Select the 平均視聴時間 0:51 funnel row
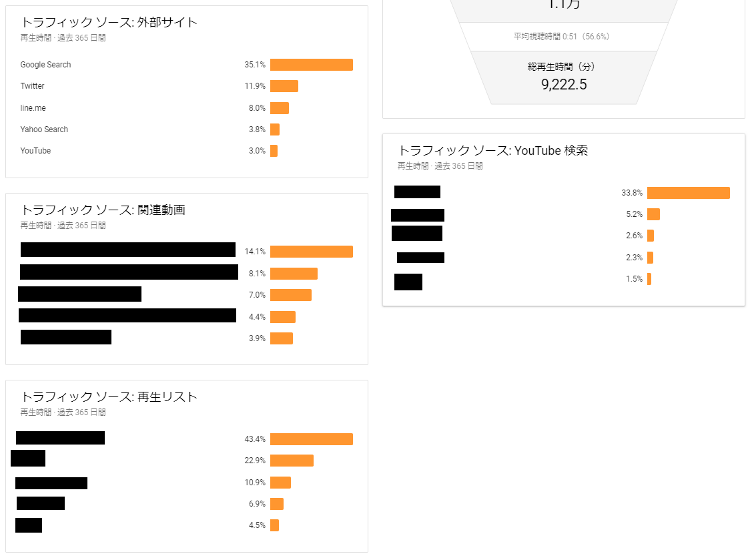Viewport: 752px width, 560px height. [563, 37]
